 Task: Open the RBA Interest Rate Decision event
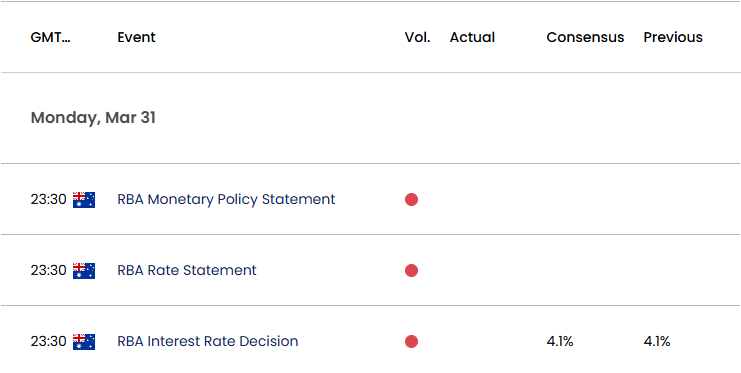coord(207,341)
